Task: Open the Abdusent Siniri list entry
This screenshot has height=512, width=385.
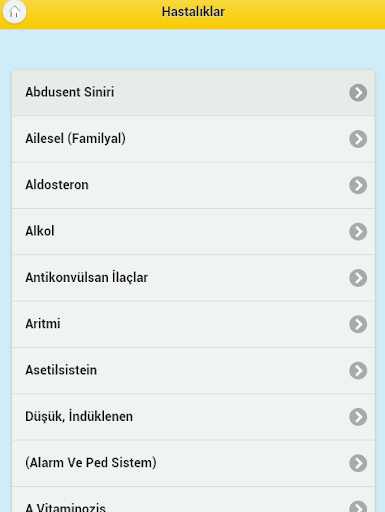Action: pyautogui.click(x=193, y=93)
